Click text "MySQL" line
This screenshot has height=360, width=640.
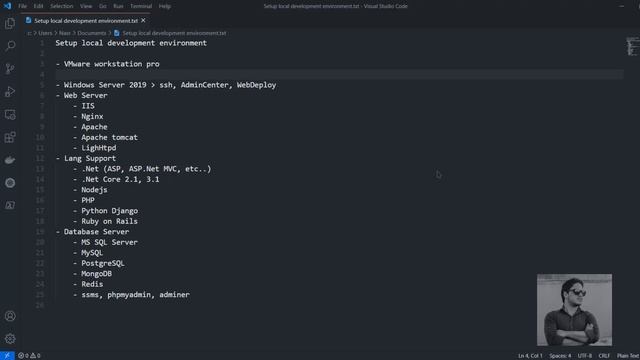pyautogui.click(x=92, y=253)
